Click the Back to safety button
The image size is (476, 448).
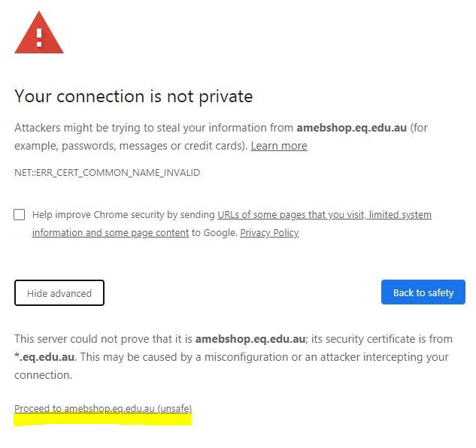pyautogui.click(x=423, y=292)
